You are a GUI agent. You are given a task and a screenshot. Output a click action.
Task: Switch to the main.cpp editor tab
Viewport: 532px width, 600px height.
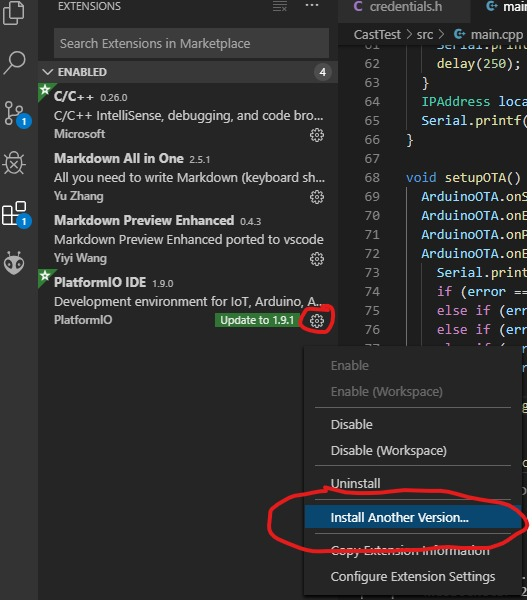pyautogui.click(x=501, y=7)
